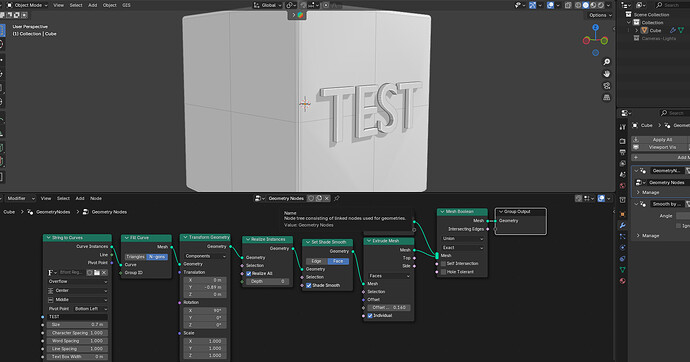Open Physics properties tab icon
Viewport: 690px width, 362px height.
pos(622,248)
